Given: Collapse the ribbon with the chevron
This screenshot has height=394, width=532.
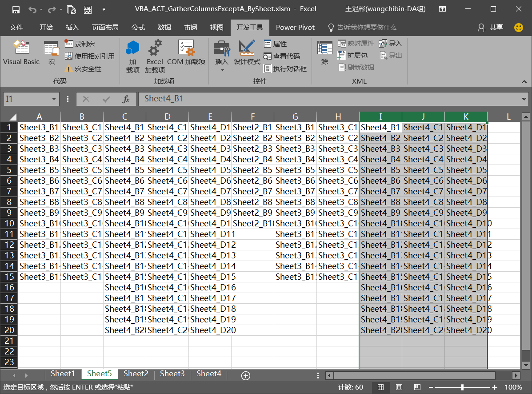Looking at the screenshot, I should pos(524,82).
